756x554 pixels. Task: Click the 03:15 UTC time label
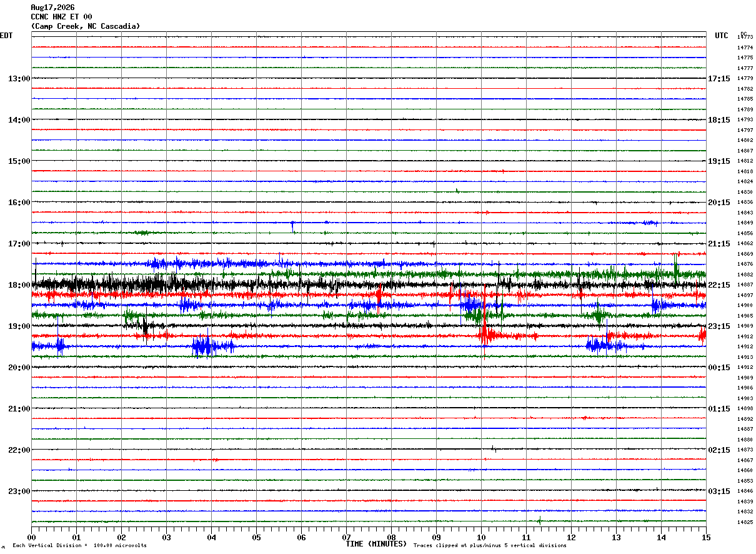click(719, 491)
